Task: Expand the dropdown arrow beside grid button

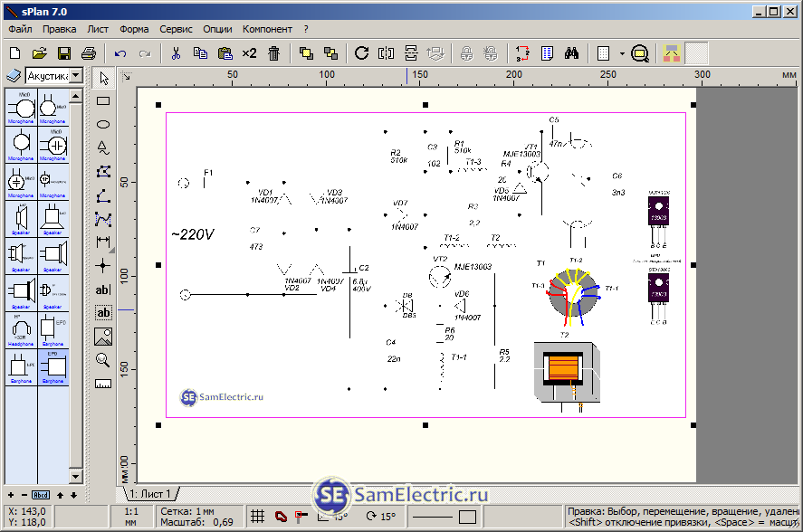Action: (x=622, y=53)
